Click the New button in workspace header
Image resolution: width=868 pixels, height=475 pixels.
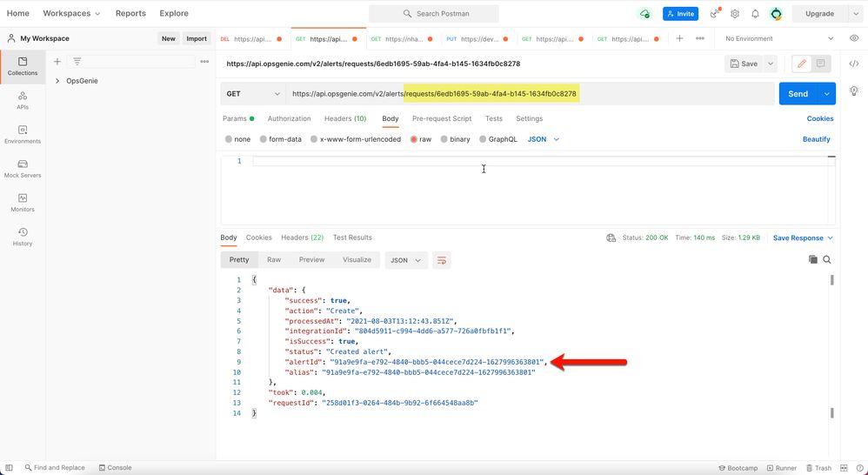pyautogui.click(x=168, y=39)
